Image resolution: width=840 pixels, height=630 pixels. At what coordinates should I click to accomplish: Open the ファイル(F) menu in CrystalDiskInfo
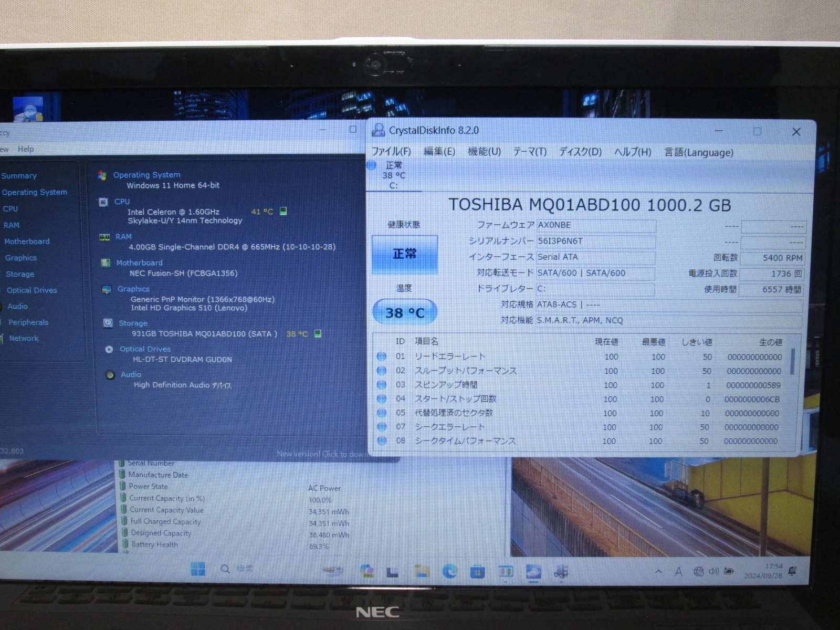(391, 151)
